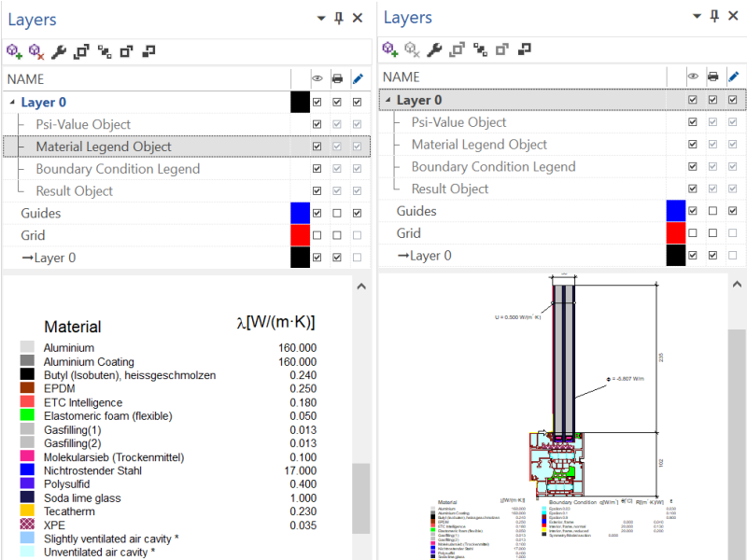The image size is (747, 560).
Task: Click the 'Elastomeric foam (flexible)' legend entry
Action: point(108,415)
